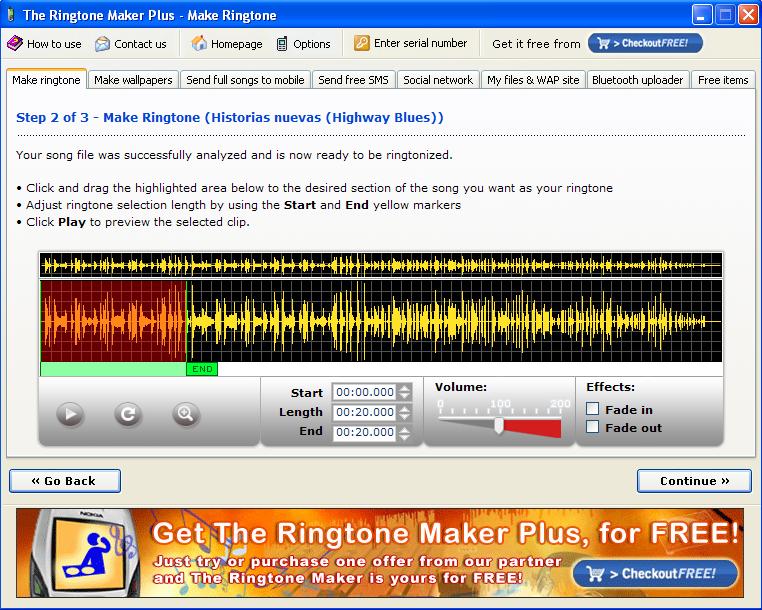Open Options phone icon

coord(282,44)
